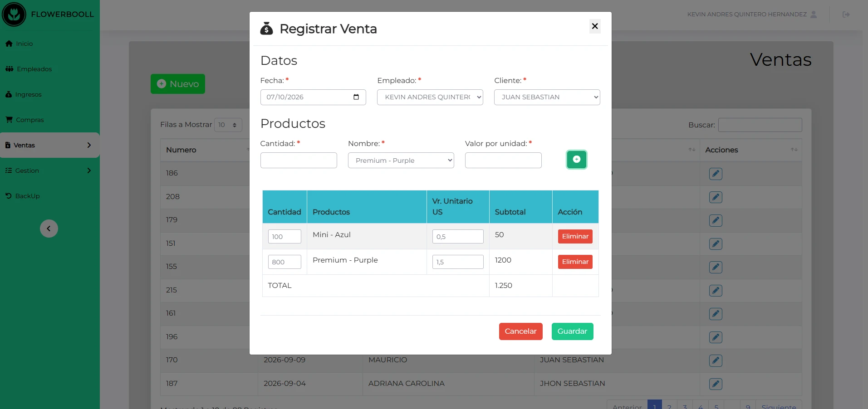The height and width of the screenshot is (409, 868).
Task: Click edit icon for sale 179
Action: coord(716,220)
